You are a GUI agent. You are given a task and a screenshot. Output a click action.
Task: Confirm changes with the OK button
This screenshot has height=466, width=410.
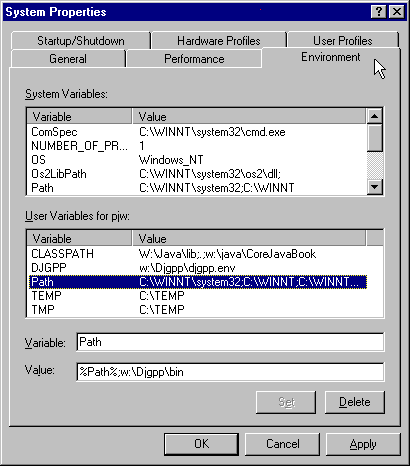point(201,444)
